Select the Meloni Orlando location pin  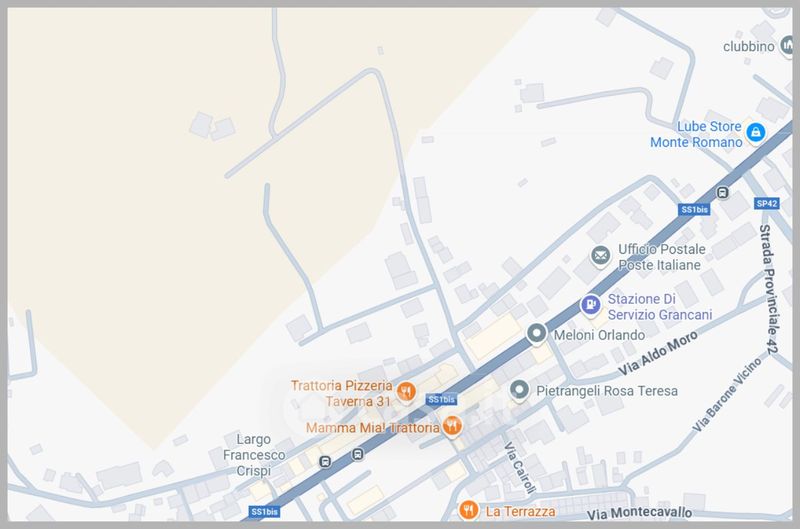tap(536, 334)
